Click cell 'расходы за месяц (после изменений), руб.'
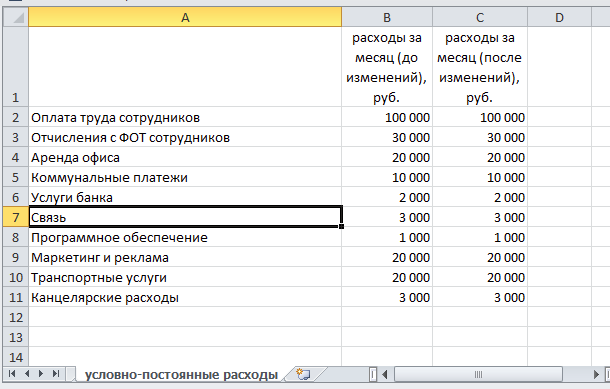Viewport: 610px width, 389px height. coord(480,67)
